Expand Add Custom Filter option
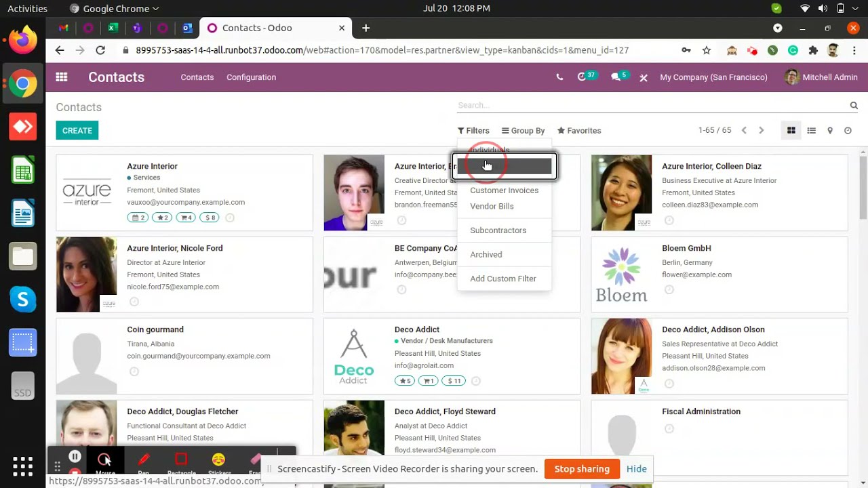Screen dimensions: 868x488 [504, 279]
